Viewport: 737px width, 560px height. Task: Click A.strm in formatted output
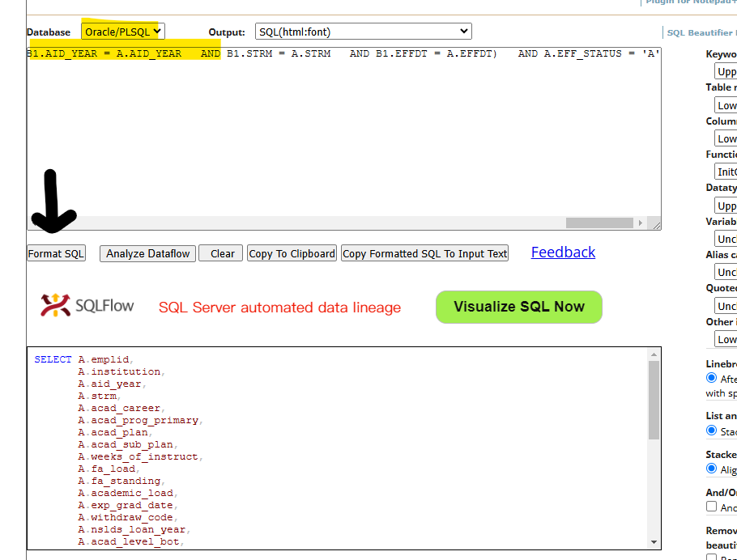point(97,396)
